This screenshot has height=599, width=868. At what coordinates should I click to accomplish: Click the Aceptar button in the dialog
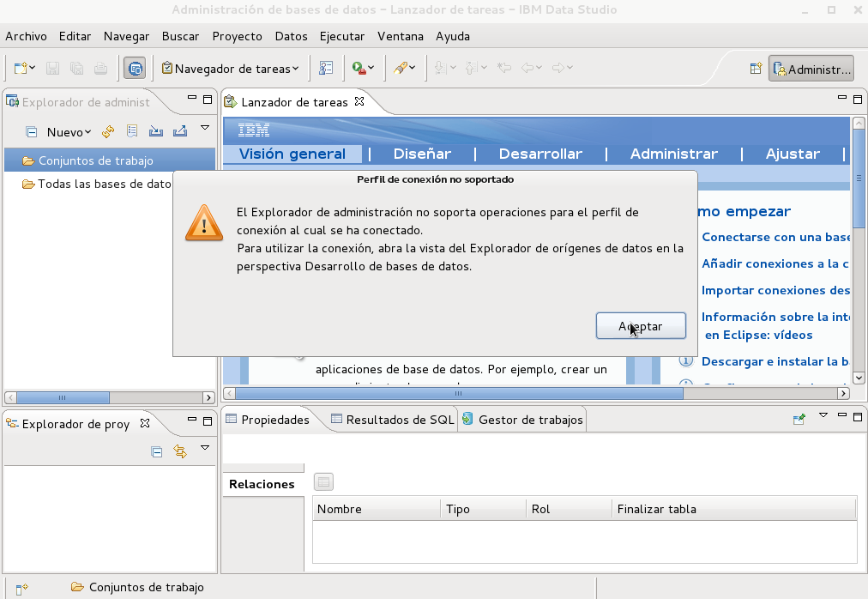pyautogui.click(x=641, y=326)
